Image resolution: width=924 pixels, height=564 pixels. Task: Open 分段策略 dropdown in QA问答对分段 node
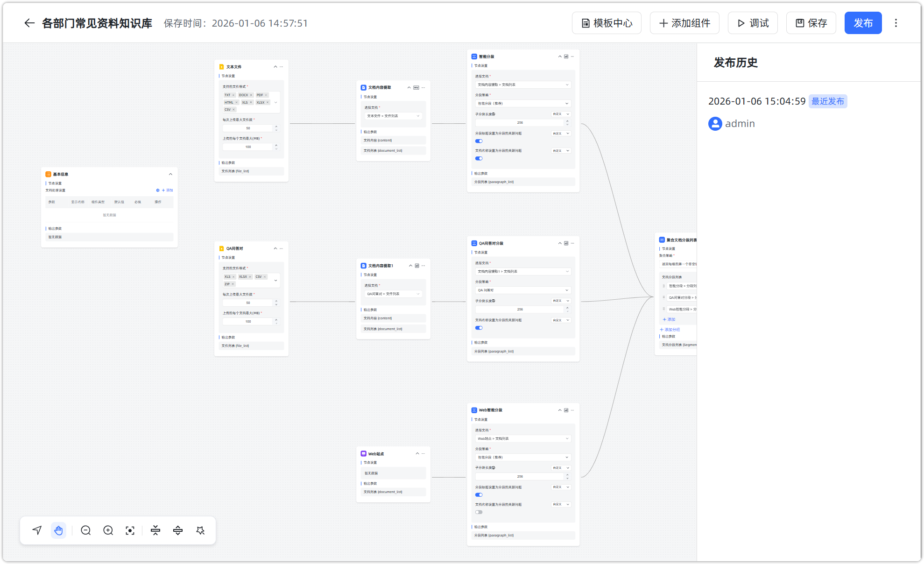pos(523,290)
